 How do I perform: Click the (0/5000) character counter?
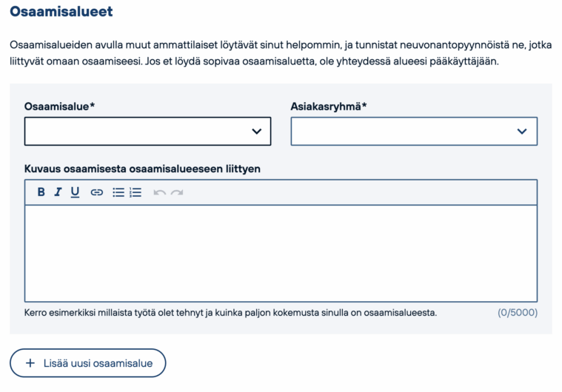[518, 313]
